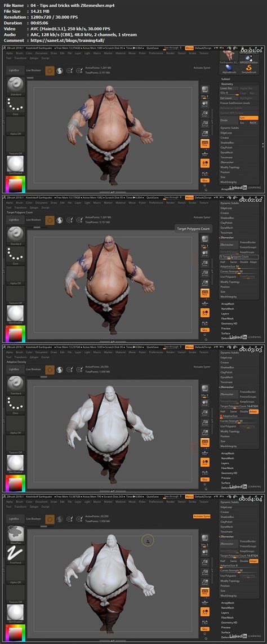The width and height of the screenshot is (267, 644).
Task: In the 00:01:01 frame, select the AlphaBrush tool
Action: (229, 69)
